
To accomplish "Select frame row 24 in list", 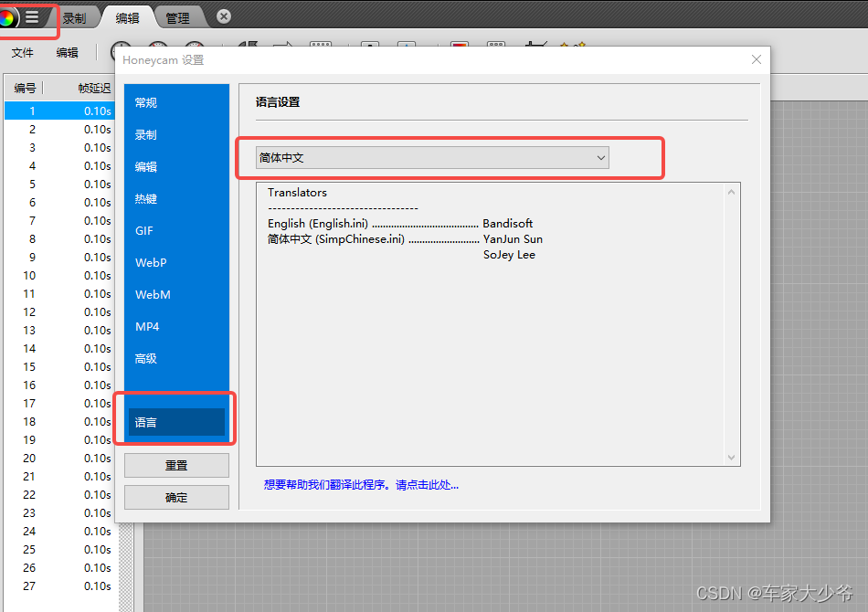I will click(x=59, y=531).
